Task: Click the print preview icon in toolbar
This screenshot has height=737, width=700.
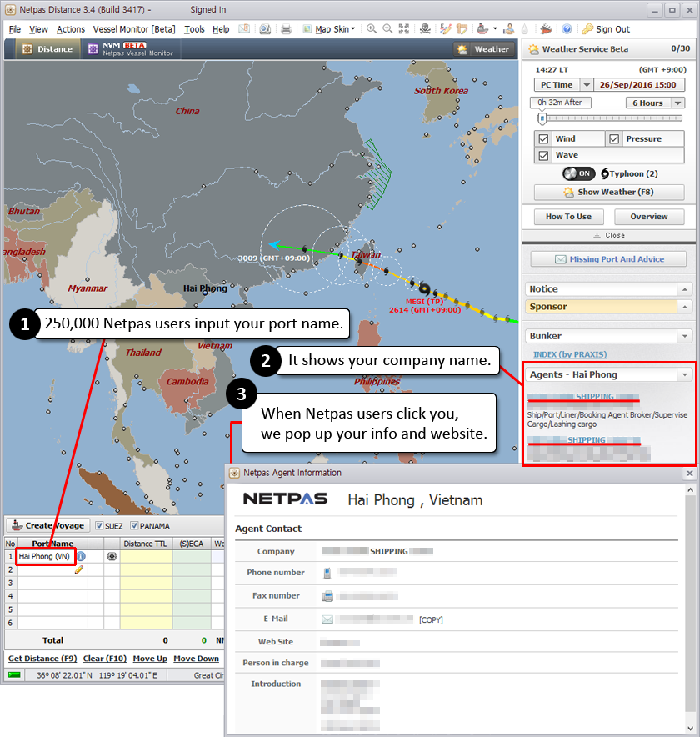Action: (x=265, y=29)
